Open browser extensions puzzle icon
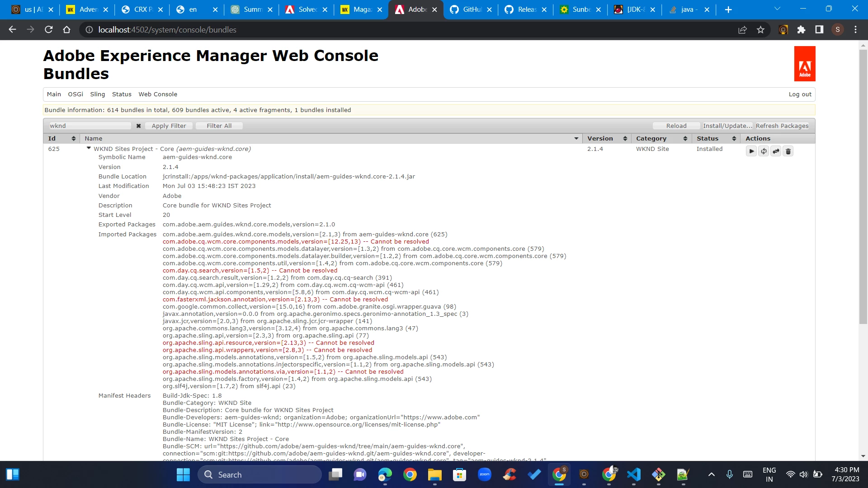This screenshot has height=488, width=868. 801,30
